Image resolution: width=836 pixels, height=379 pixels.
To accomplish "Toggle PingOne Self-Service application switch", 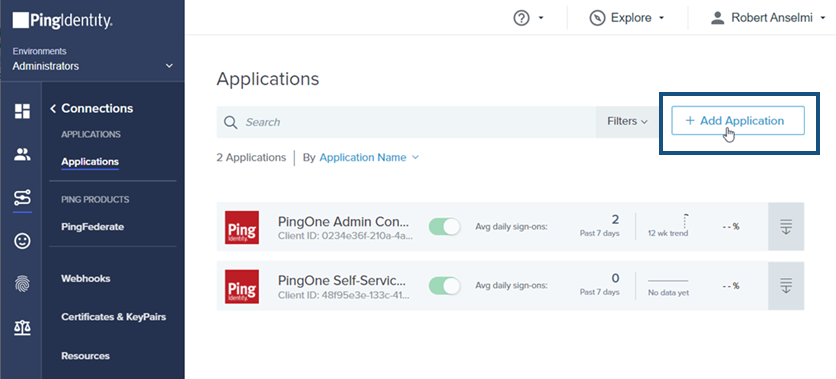I will click(x=445, y=286).
